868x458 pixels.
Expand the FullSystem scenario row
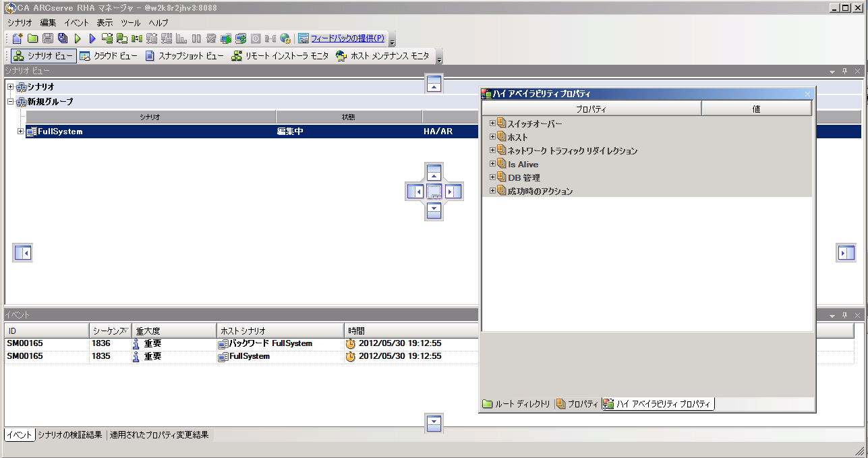pyautogui.click(x=21, y=132)
